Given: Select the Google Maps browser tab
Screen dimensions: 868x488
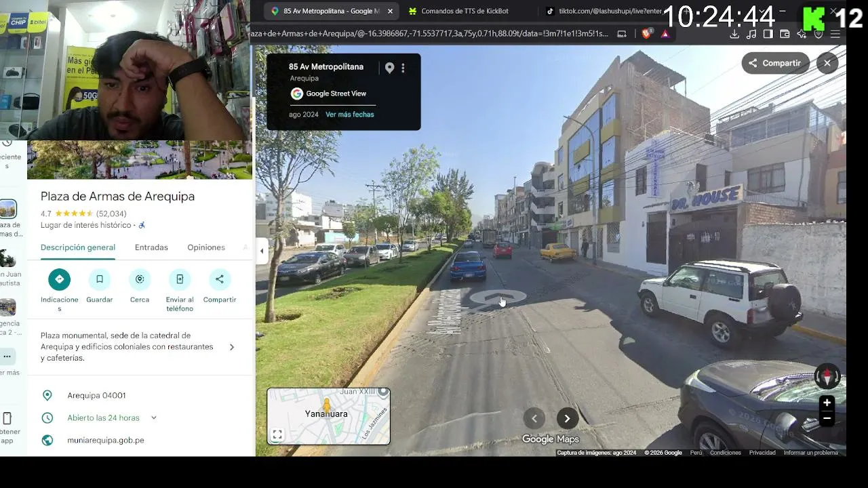Looking at the screenshot, I should coord(332,11).
